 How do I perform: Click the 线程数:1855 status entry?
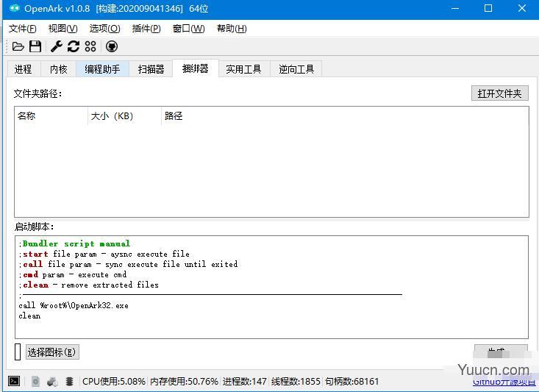(296, 382)
